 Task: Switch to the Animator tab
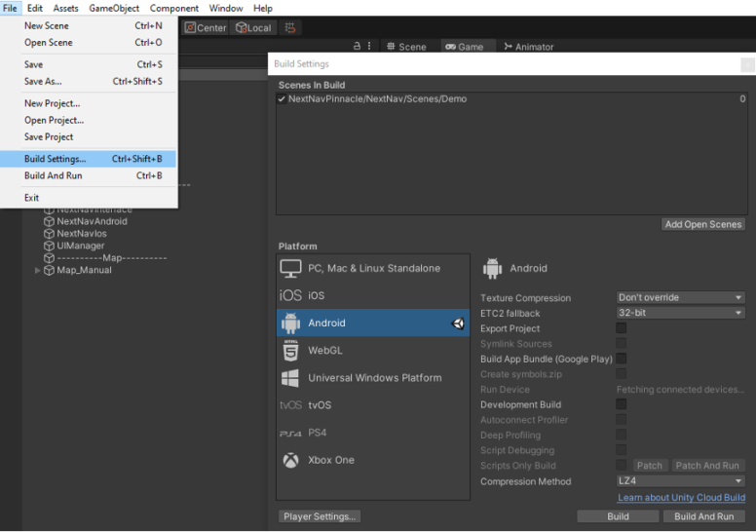pyautogui.click(x=529, y=47)
